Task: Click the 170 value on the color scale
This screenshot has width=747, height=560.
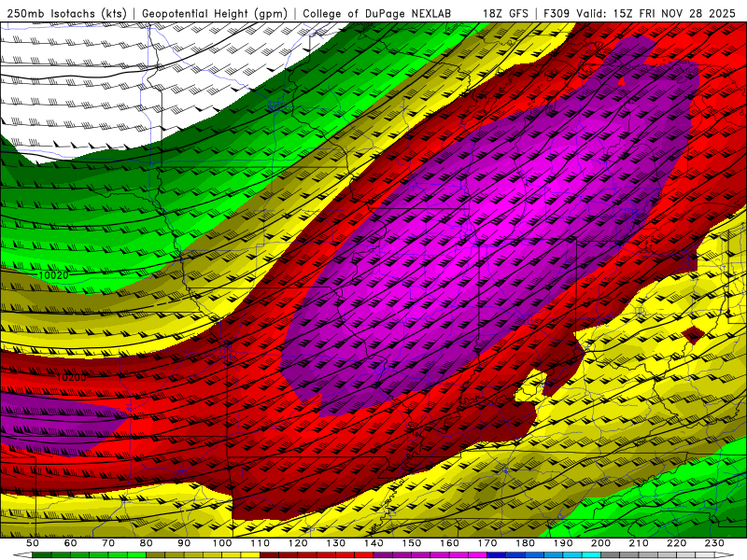Action: click(x=487, y=543)
